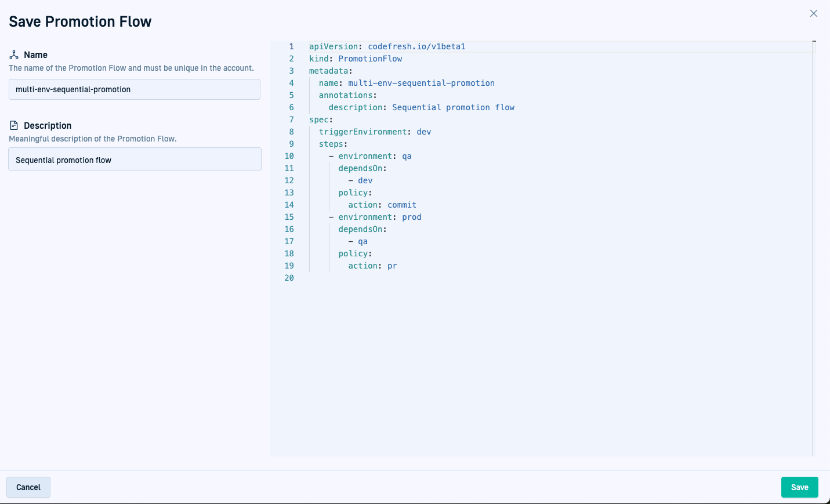Click line number 7 for spec section
The height and width of the screenshot is (504, 830).
(x=291, y=119)
